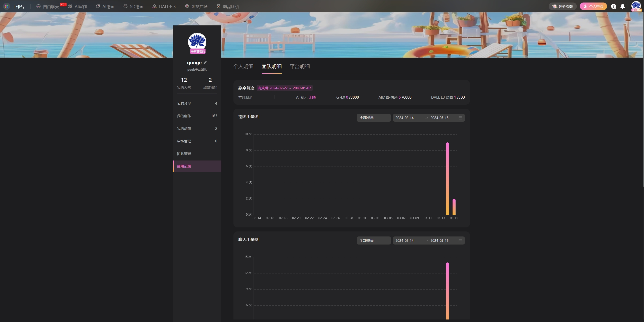Viewport: 644px width, 322px height.
Task: Expand 全部成员 dropdown for 聊天用量图
Action: (x=374, y=240)
